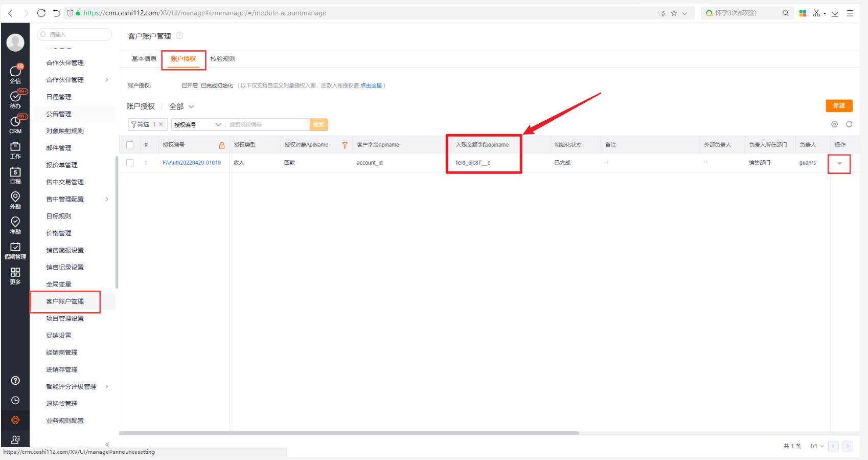This screenshot has height=460, width=868.
Task: Click the lock icon in 授权编号 column header
Action: point(222,145)
